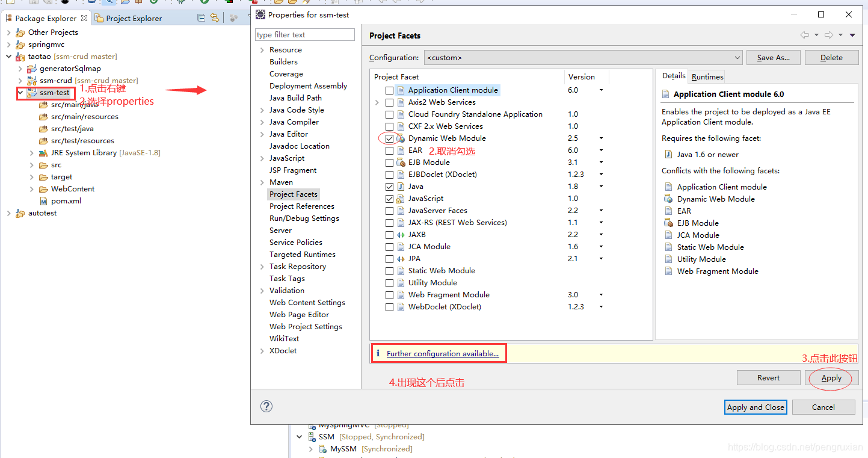Click Collapse All icon in Package Explorer

pyautogui.click(x=202, y=18)
